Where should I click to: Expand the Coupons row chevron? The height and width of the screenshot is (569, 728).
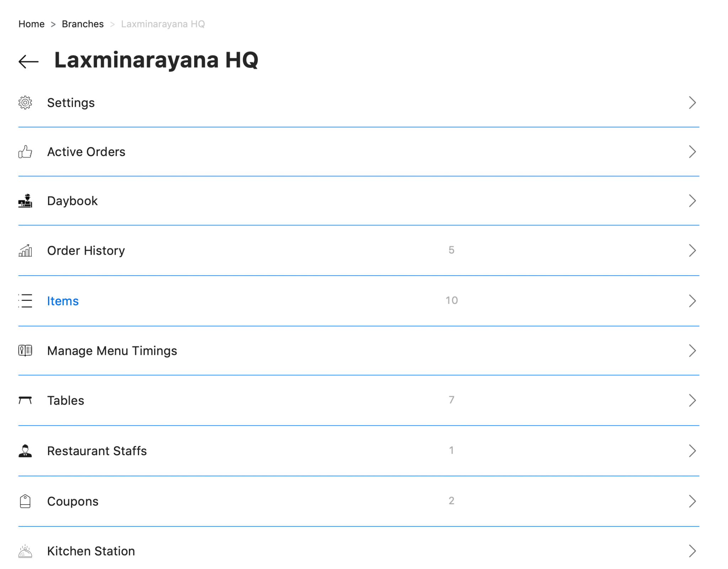(692, 501)
